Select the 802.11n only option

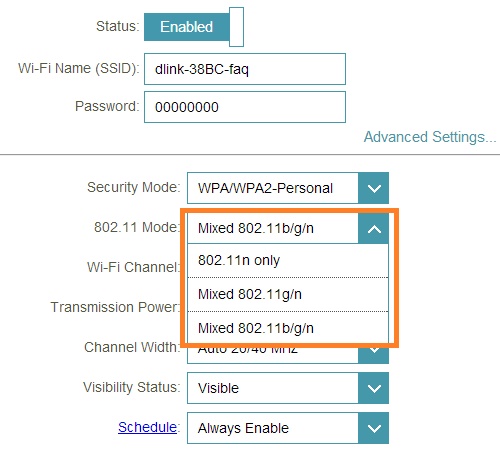tap(288, 260)
